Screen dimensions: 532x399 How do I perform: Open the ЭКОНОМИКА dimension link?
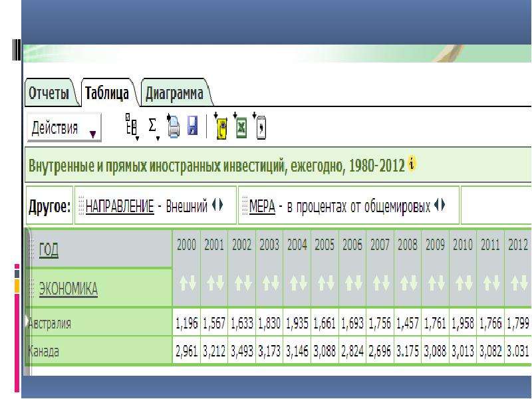click(x=68, y=289)
